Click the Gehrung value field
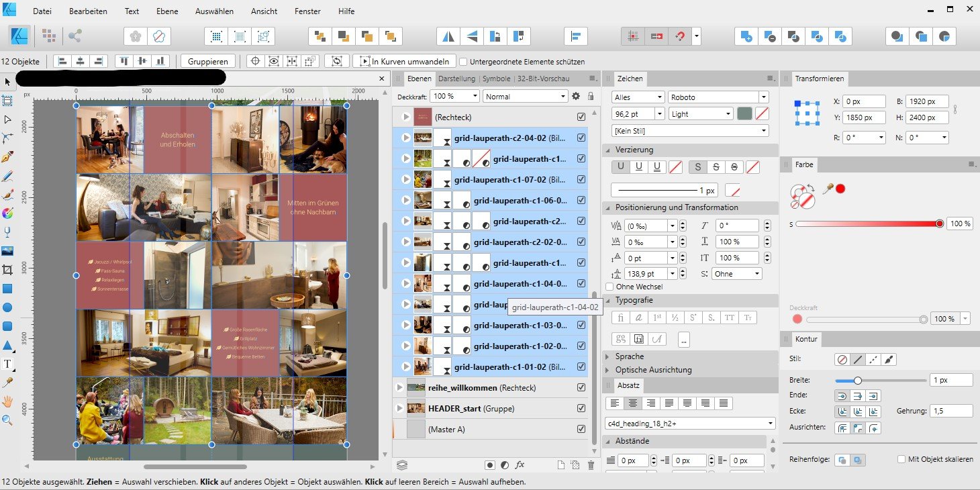This screenshot has width=980, height=490. [x=951, y=411]
